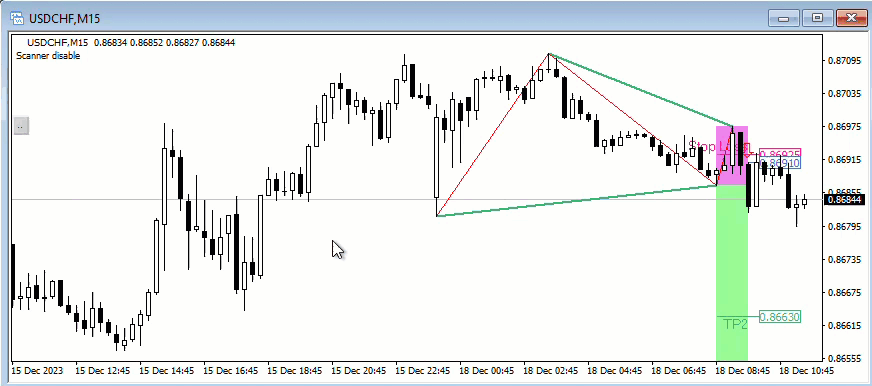Close the USDCHF,M15 chart window
The height and width of the screenshot is (386, 872).
point(851,18)
